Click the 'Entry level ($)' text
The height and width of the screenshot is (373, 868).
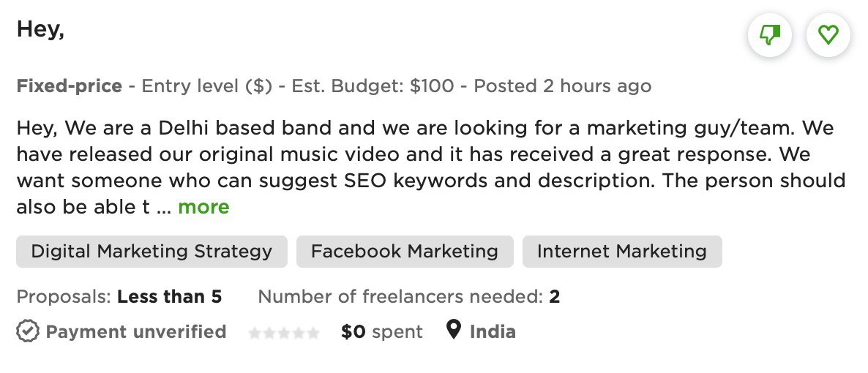(207, 86)
